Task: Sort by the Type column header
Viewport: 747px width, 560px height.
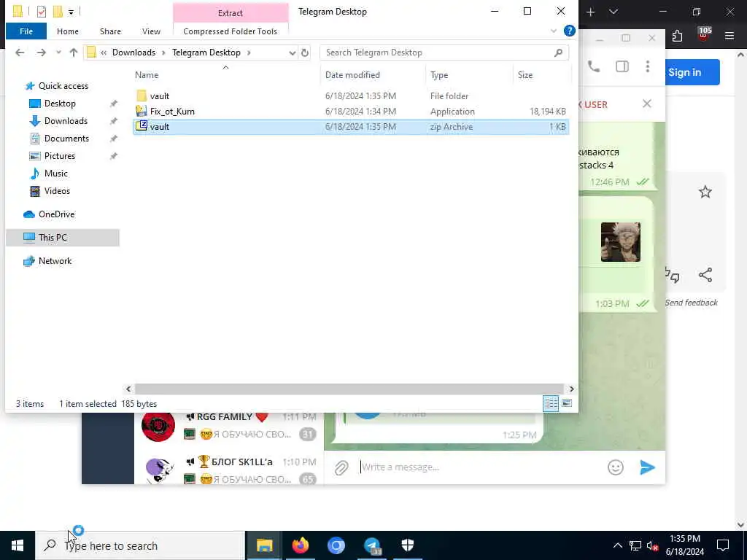Action: click(469, 75)
